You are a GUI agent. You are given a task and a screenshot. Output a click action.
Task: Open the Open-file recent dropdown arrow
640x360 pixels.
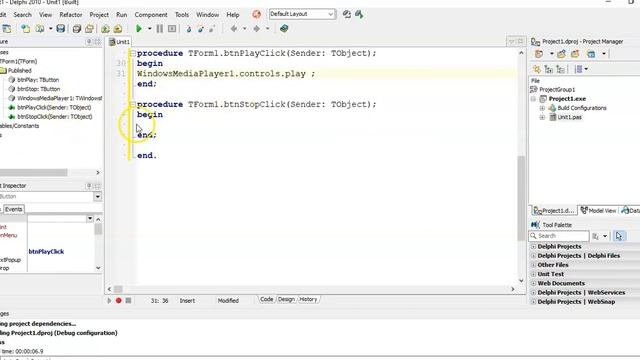51,29
